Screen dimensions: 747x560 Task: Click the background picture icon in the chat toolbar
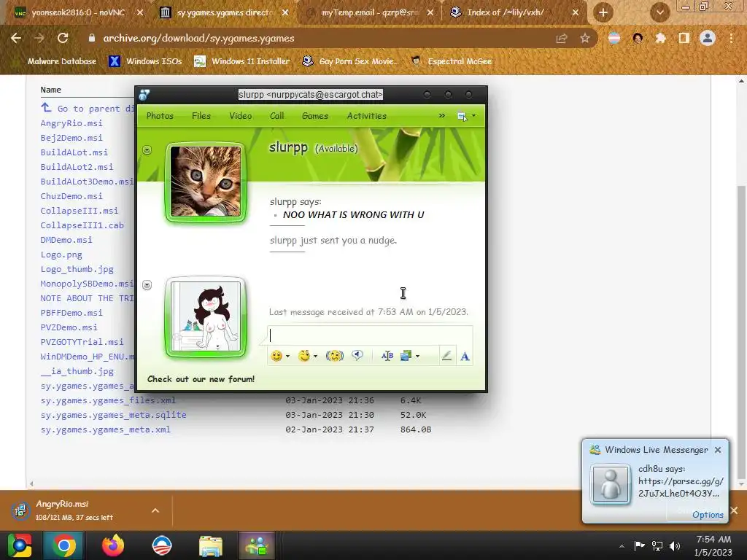click(x=406, y=356)
